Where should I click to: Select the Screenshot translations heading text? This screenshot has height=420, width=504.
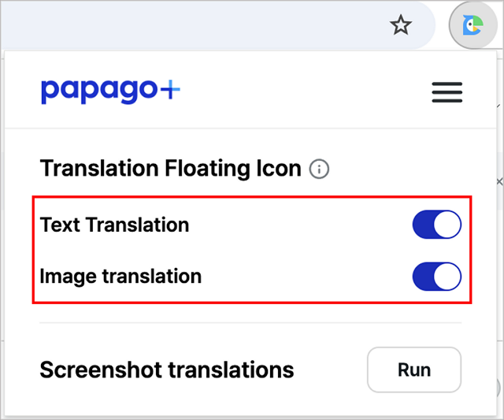click(167, 370)
